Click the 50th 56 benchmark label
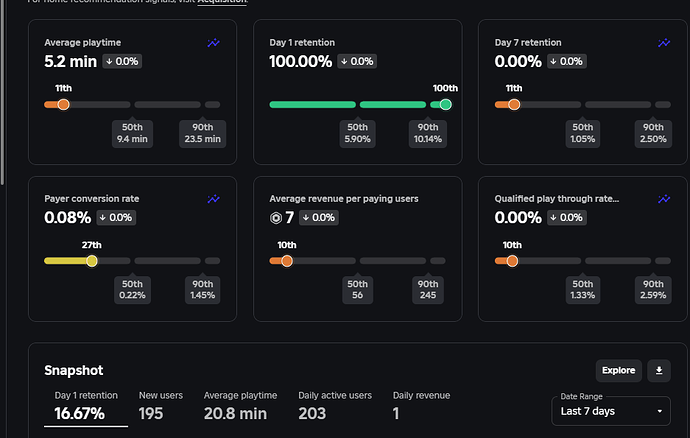Viewport: 690px width, 438px height. (357, 290)
